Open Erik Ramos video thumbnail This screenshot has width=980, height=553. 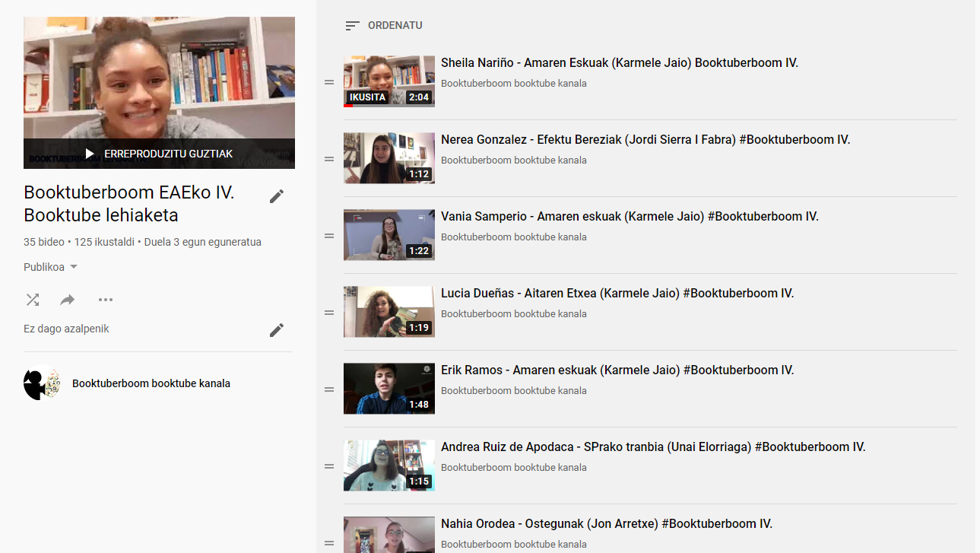pyautogui.click(x=389, y=389)
